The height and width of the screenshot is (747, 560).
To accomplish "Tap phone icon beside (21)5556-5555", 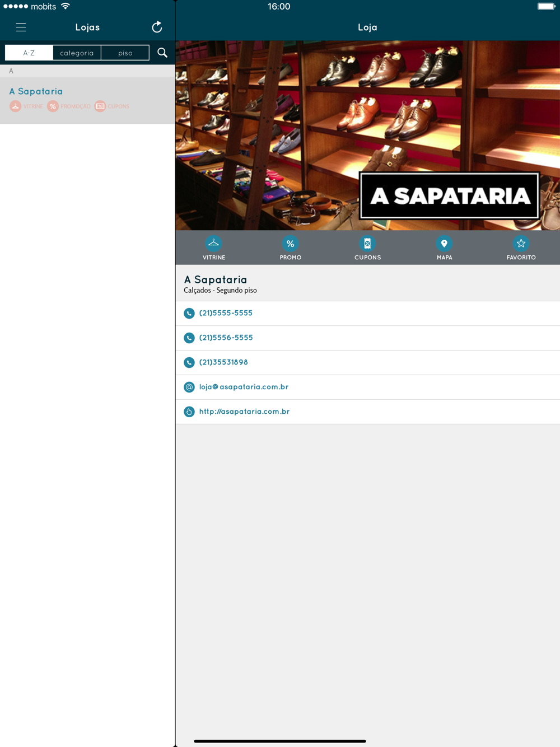I will tap(189, 338).
